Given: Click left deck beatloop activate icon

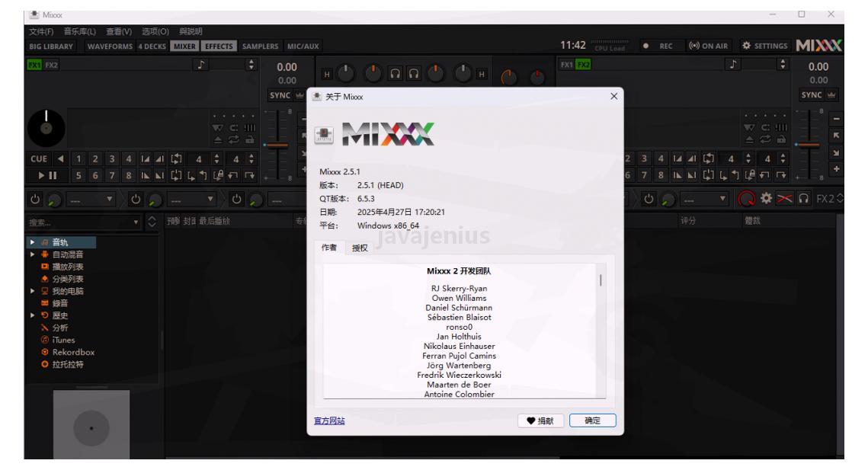Looking at the screenshot, I should click(176, 159).
